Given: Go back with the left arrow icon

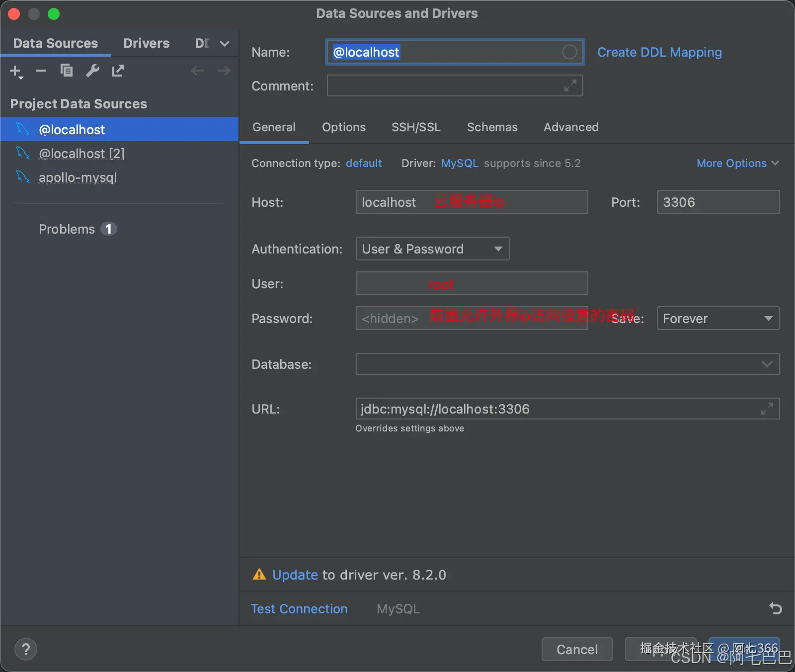Looking at the screenshot, I should 197,71.
